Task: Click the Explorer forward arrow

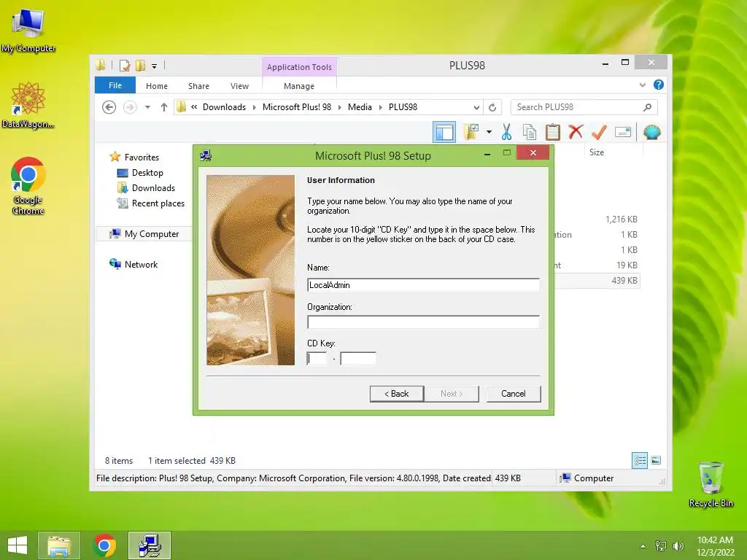Action: point(130,107)
